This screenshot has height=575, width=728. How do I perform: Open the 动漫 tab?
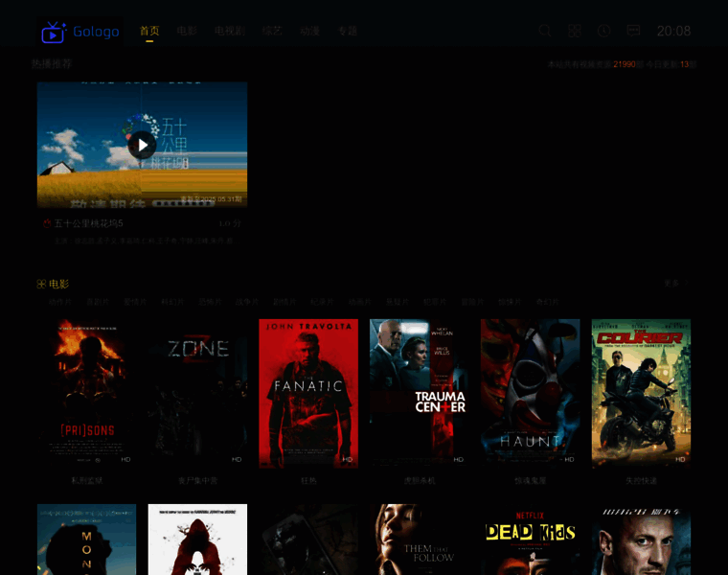(309, 31)
